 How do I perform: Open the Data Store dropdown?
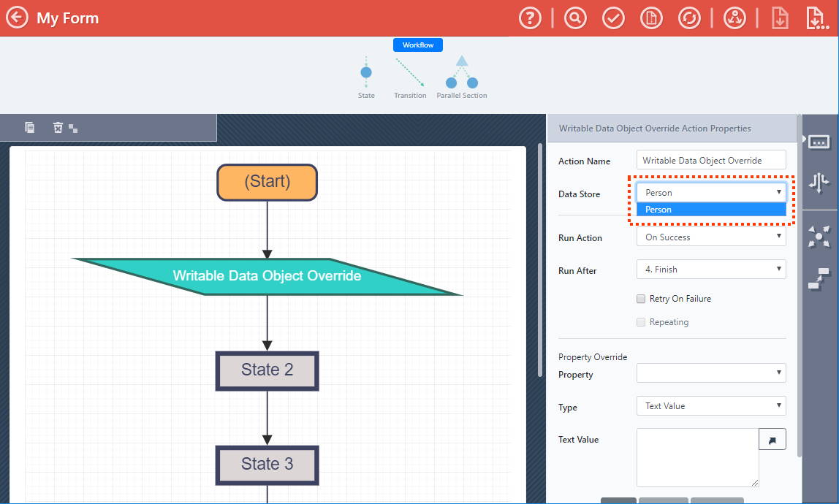click(711, 193)
